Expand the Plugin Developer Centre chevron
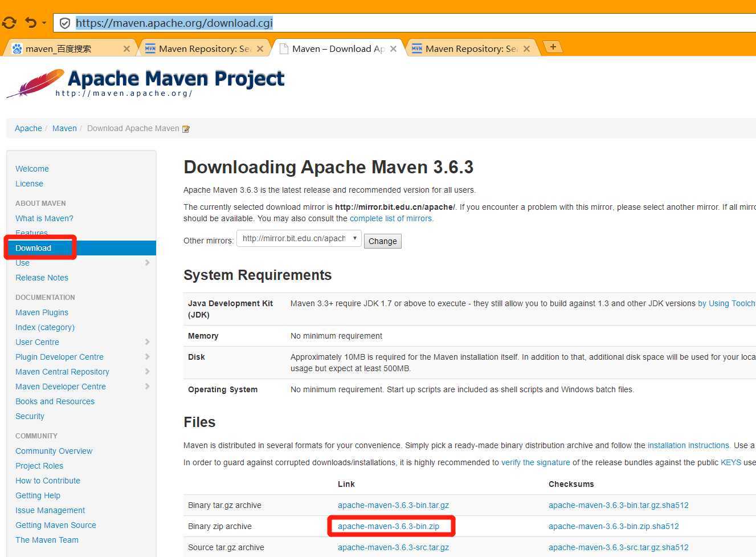This screenshot has width=756, height=557. pyautogui.click(x=147, y=357)
